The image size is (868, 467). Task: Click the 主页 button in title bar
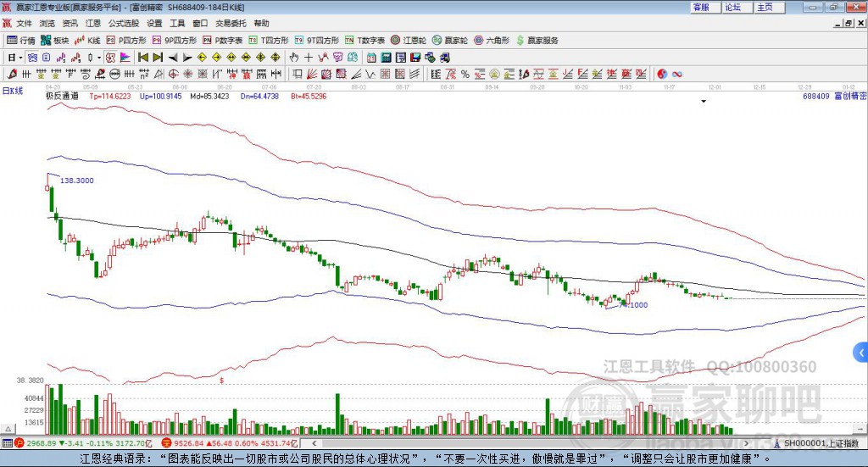[770, 7]
